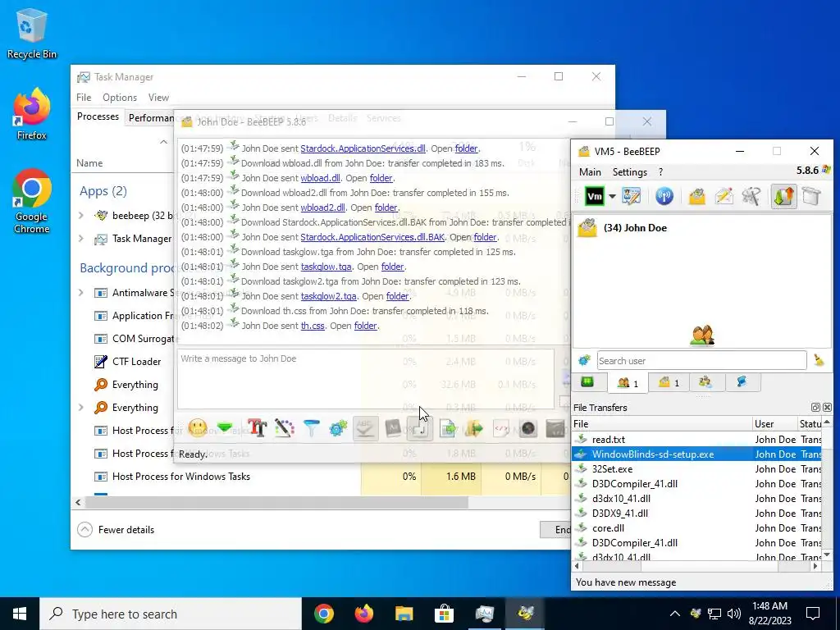Click the compose message pencil envelope icon
Image resolution: width=840 pixels, height=630 pixels.
[724, 196]
